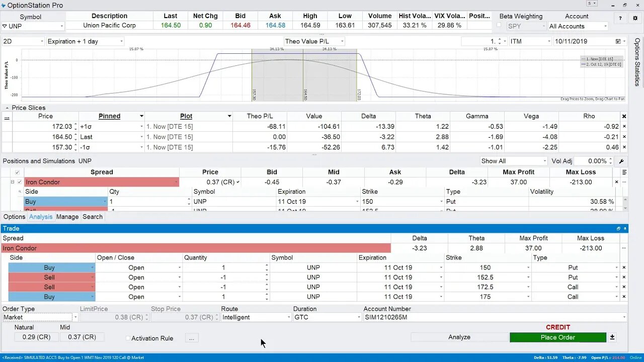Open the ellipsis menu on Iron Condor position row
The width and height of the screenshot is (644, 362).
pyautogui.click(x=624, y=182)
